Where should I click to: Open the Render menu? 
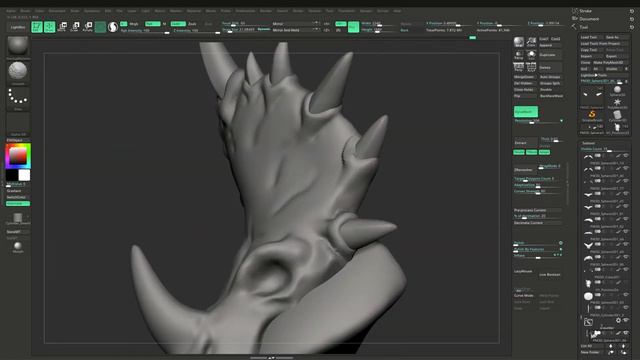(266, 11)
